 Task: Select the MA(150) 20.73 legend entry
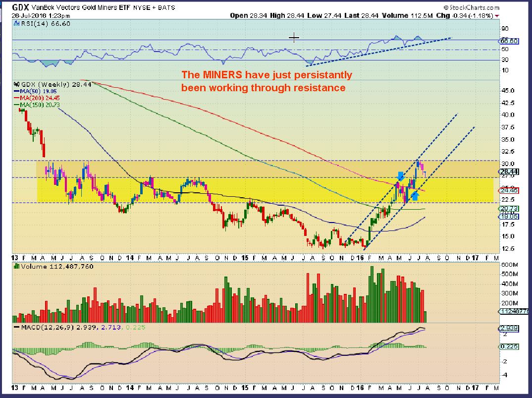37,105
